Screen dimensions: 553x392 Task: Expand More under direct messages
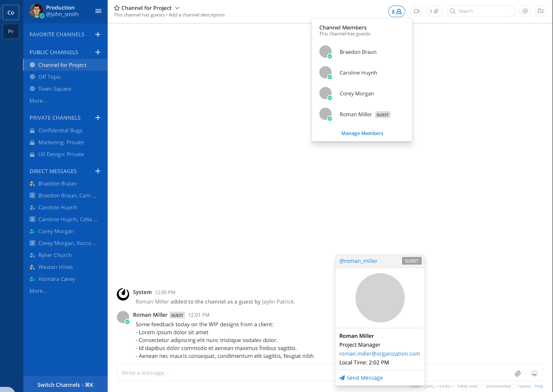38,291
